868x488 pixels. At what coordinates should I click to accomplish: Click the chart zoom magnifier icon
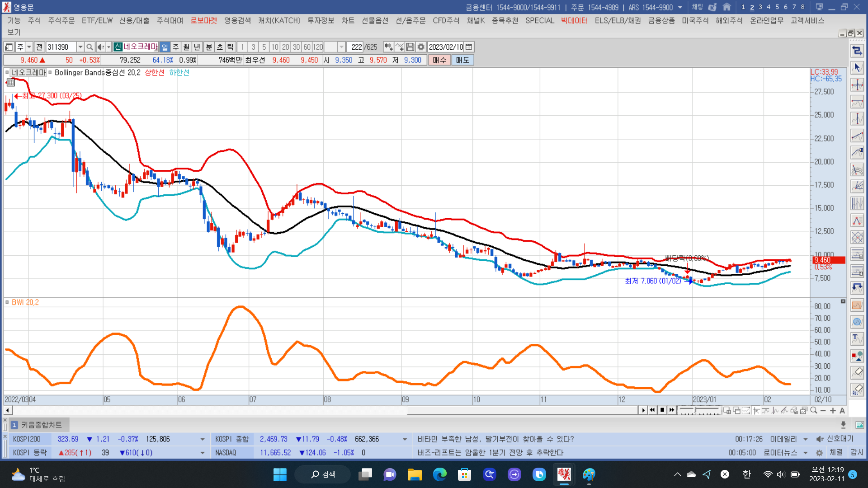814,410
